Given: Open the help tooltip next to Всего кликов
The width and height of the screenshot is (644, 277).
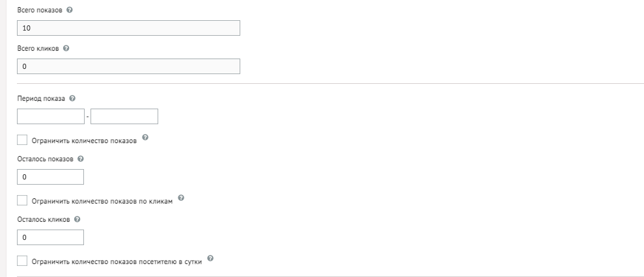Looking at the screenshot, I should pyautogui.click(x=66, y=48).
